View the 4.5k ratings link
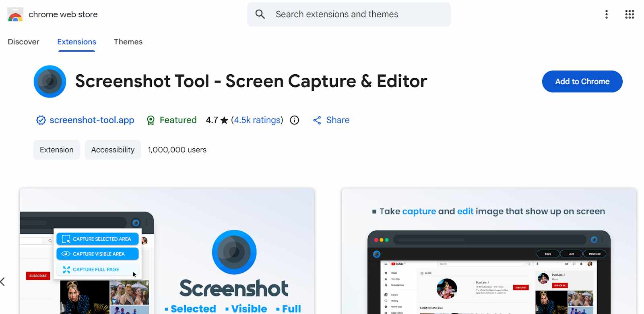 pos(257,120)
